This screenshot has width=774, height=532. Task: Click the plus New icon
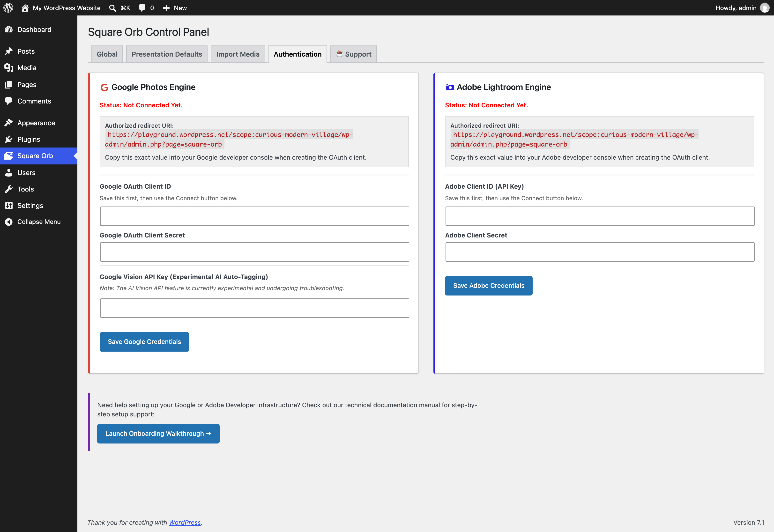[x=166, y=8]
